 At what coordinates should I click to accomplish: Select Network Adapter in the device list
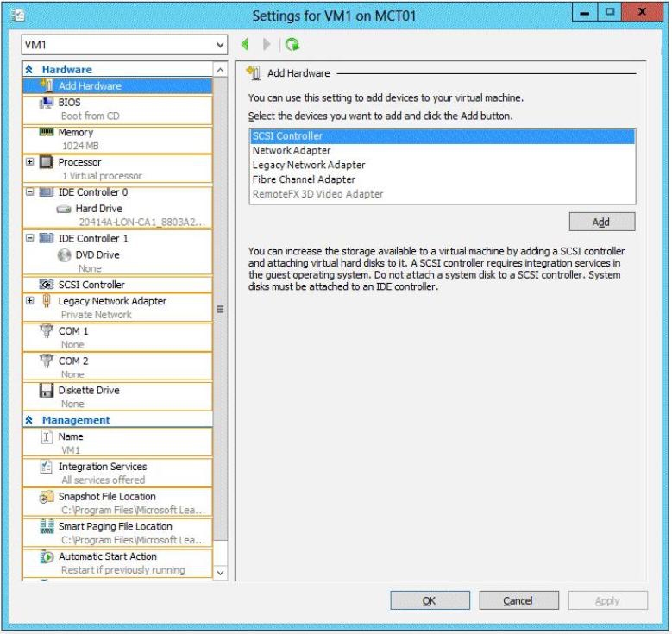443,150
